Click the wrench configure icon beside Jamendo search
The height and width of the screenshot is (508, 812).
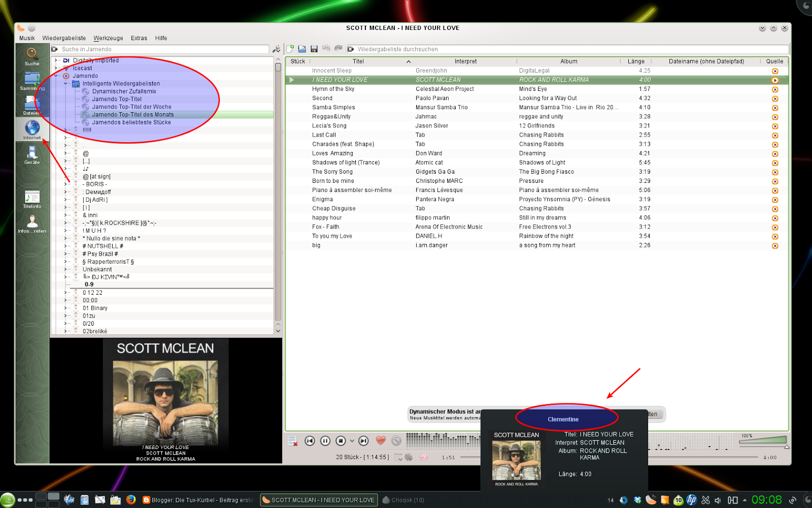(x=276, y=49)
